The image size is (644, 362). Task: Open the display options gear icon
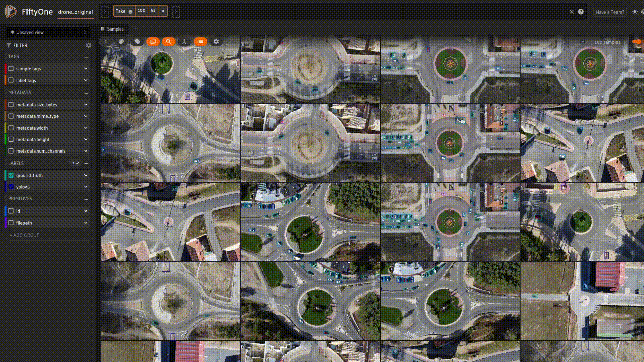click(216, 41)
